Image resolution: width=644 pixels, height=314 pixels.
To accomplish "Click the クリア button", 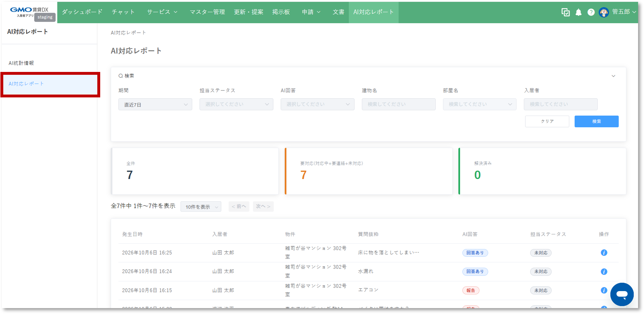I will [x=547, y=121].
